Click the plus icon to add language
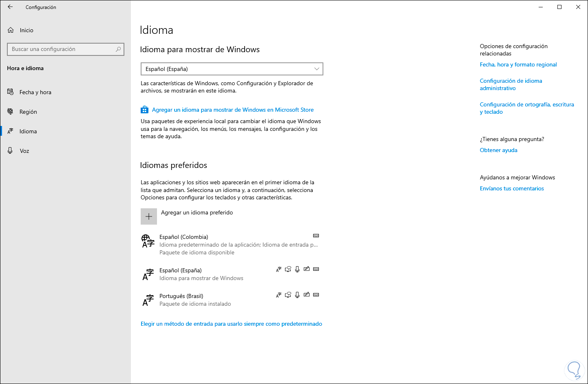588x384 pixels. [x=149, y=216]
